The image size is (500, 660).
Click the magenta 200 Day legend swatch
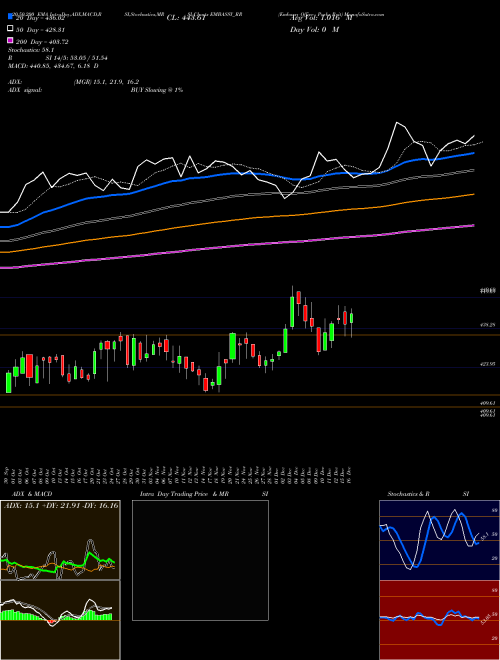[10, 40]
